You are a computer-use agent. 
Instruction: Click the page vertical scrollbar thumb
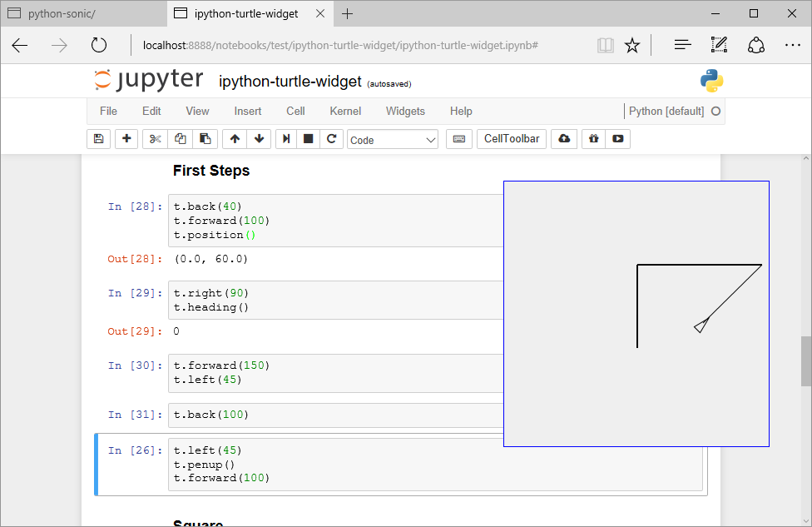click(x=806, y=361)
